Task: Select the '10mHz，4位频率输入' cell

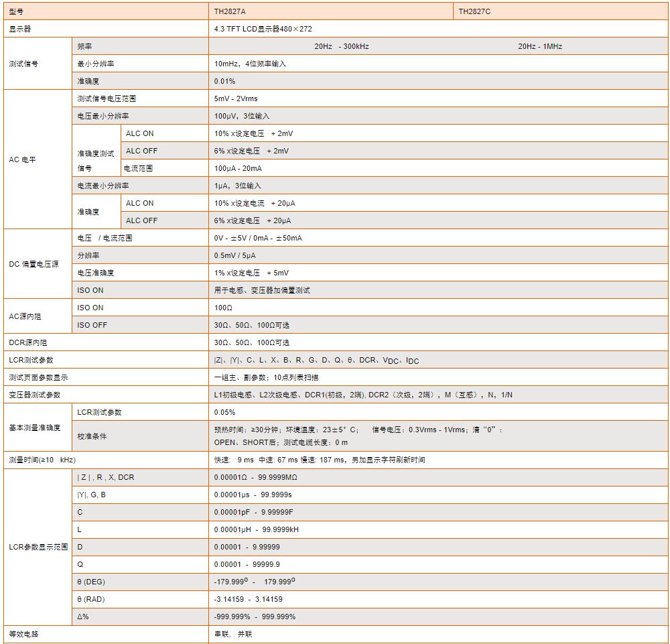Action: pos(438,64)
